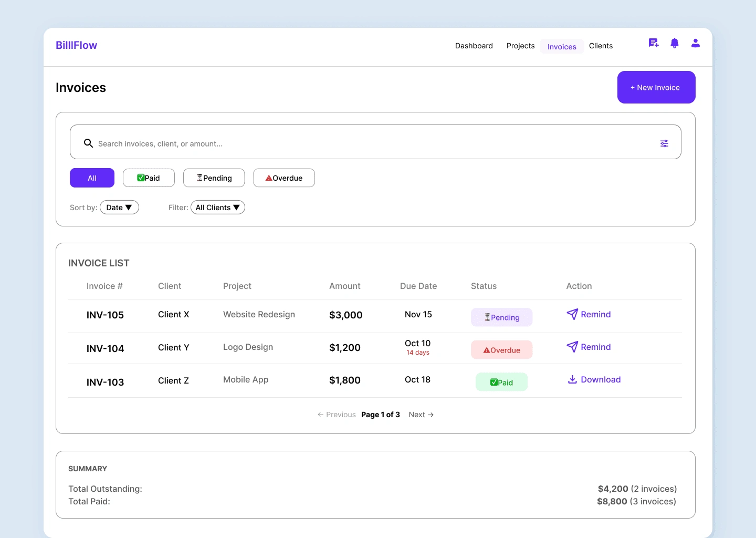The height and width of the screenshot is (538, 756).
Task: Click the Remind paper plane icon for INV-104
Action: coord(572,347)
